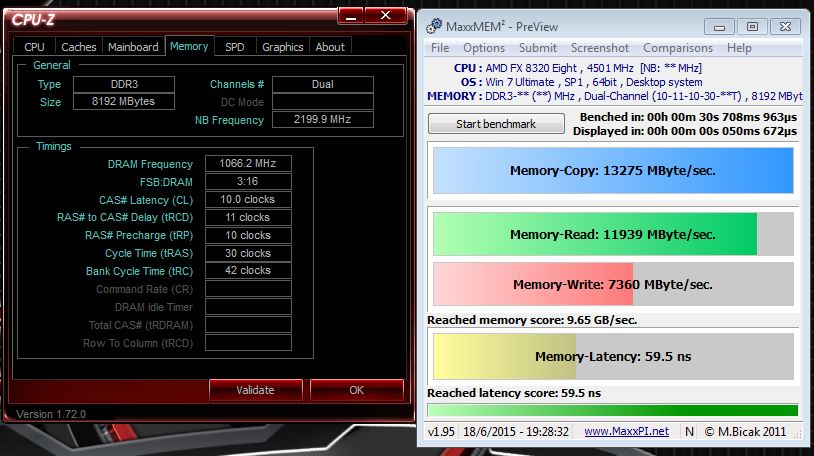Click the Reached latency score 59.5 ns text
Image resolution: width=814 pixels, height=456 pixels.
[x=514, y=393]
